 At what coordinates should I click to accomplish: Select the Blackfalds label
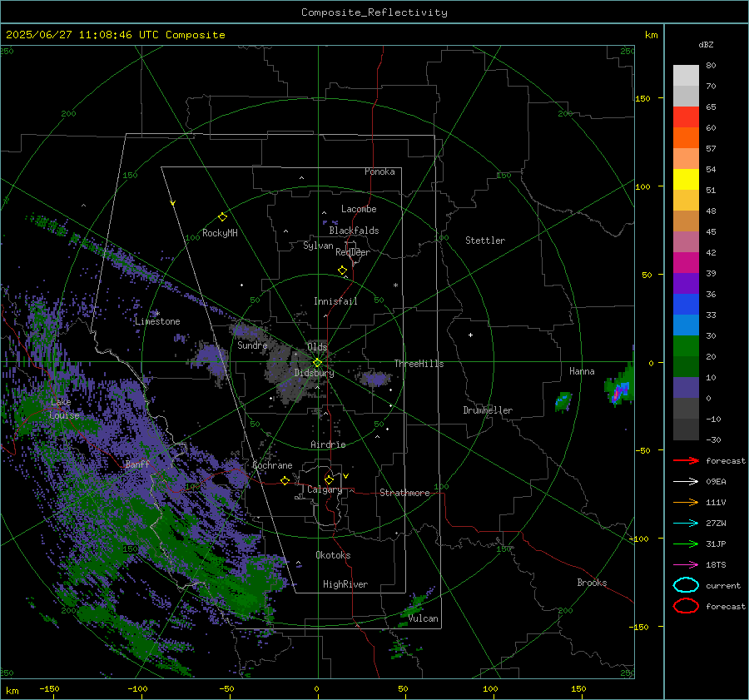354,231
